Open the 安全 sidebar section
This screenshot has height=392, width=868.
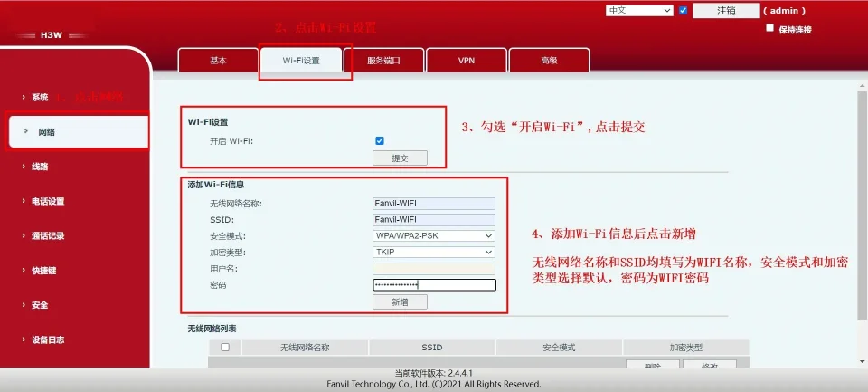[40, 305]
